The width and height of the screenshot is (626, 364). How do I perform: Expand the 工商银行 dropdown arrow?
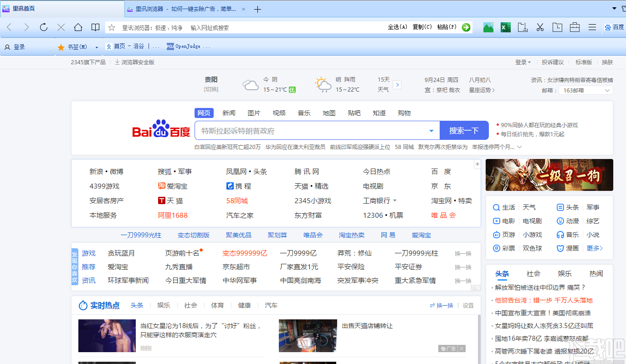pyautogui.click(x=395, y=201)
